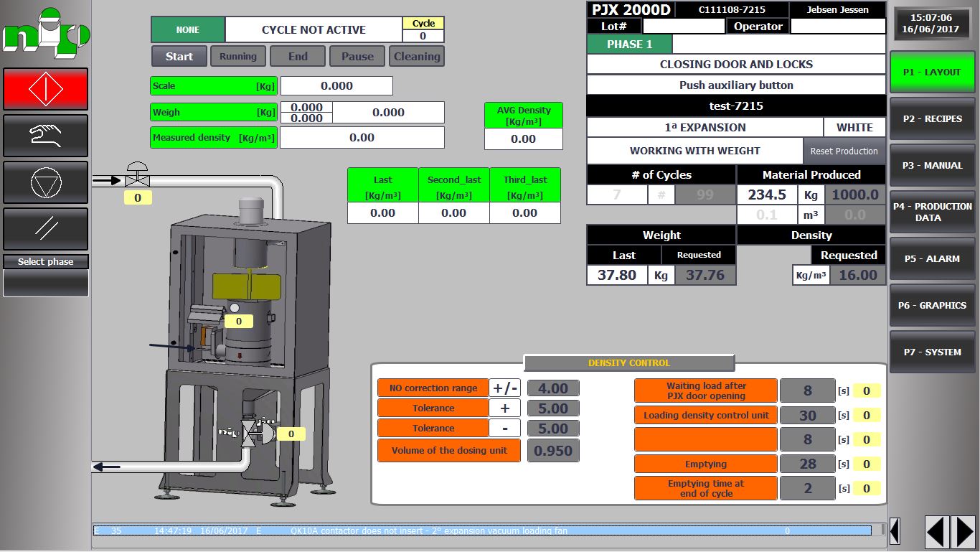This screenshot has height=552, width=980.
Task: Edit the requested density 16.00 field
Action: (858, 275)
